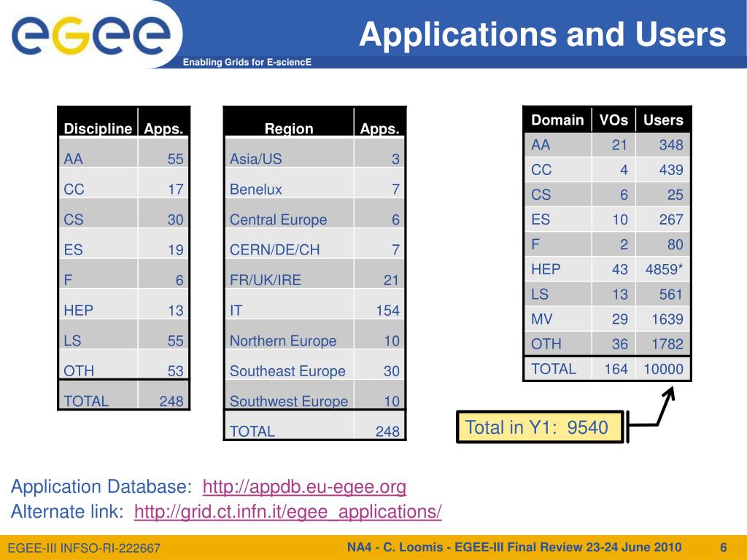747x560 pixels.
Task: Click the 'Domain' column header
Action: (x=557, y=120)
